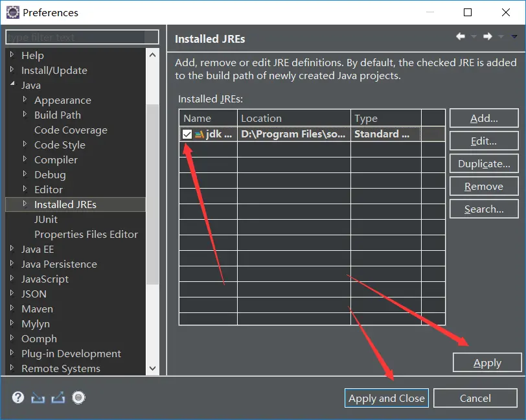This screenshot has width=526, height=420.
Task: Select Java Persistence category
Action: pos(59,264)
